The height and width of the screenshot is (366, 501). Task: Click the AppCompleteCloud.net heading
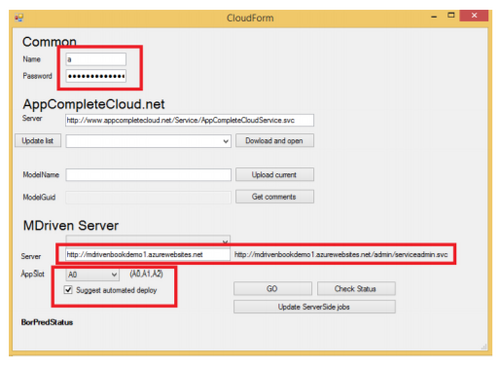[93, 104]
